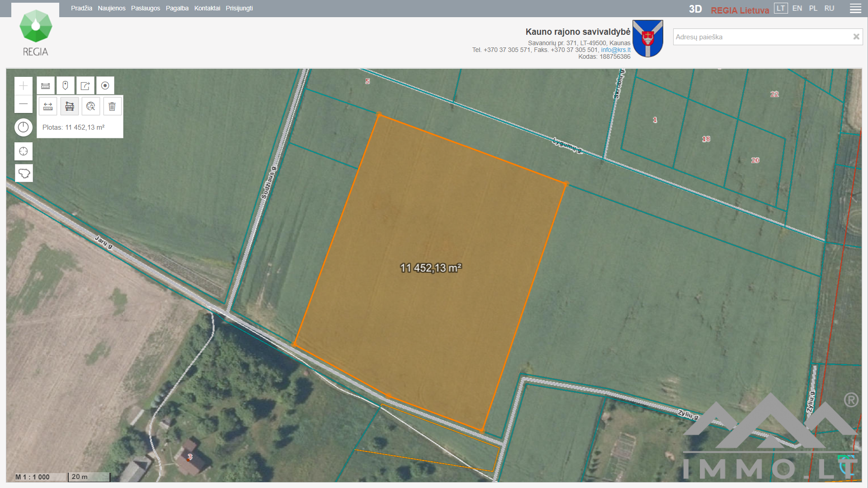Viewport: 868px width, 488px height.
Task: Click Prisijungti to log in
Action: [x=239, y=8]
